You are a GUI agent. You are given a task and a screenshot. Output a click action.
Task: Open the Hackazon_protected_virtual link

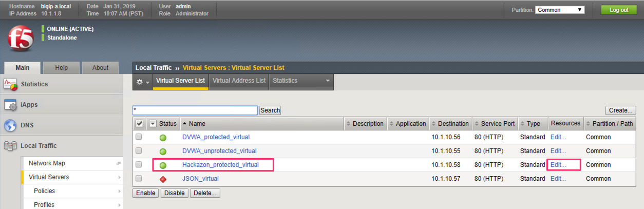(x=220, y=165)
